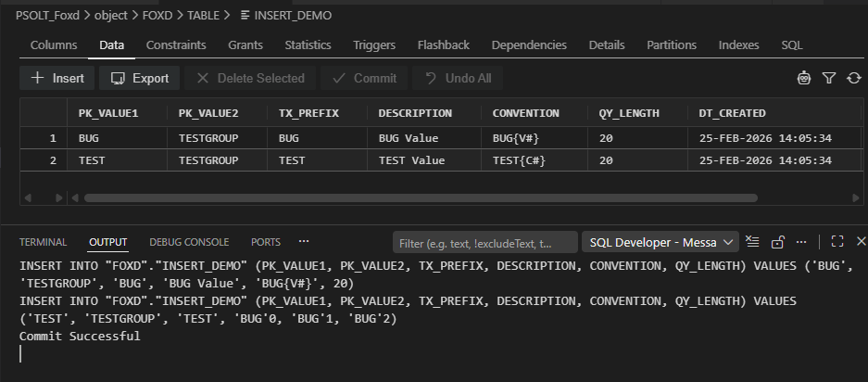Open the data filter funnel icon
The height and width of the screenshot is (382, 868).
[x=829, y=79]
